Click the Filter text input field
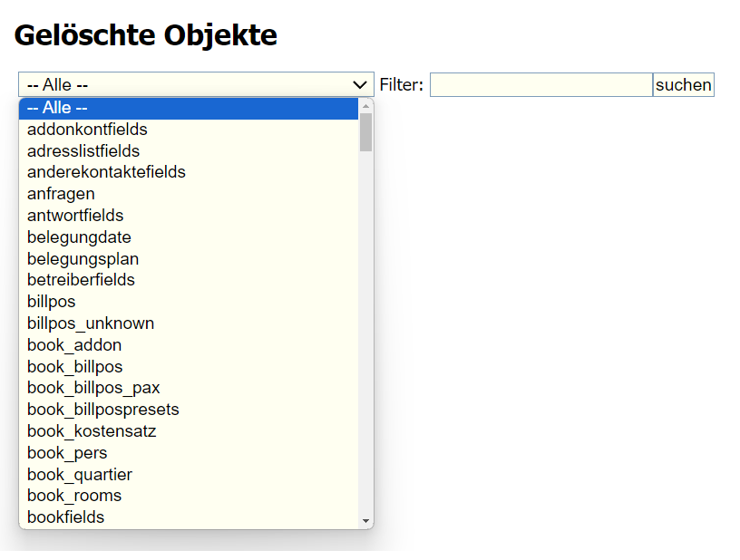 tap(540, 85)
